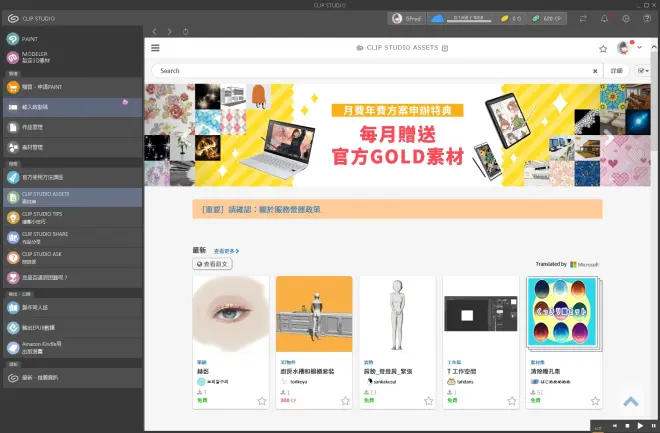Click the detail button beside search
660x433 pixels.
[x=617, y=71]
